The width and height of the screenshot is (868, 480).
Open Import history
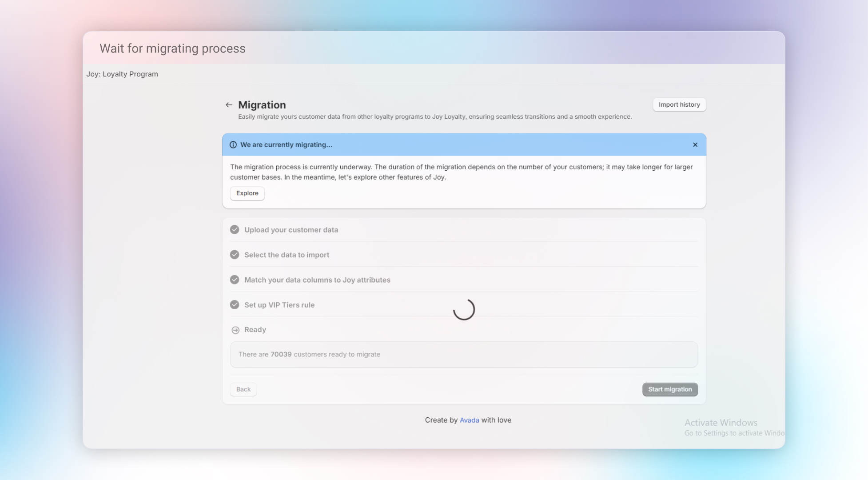click(x=679, y=105)
